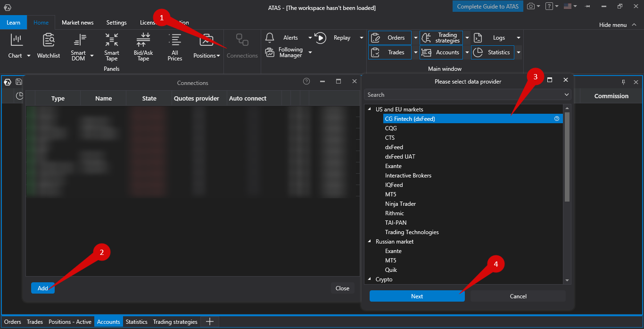
Task: Click the Quotes provider column header
Action: click(x=197, y=98)
